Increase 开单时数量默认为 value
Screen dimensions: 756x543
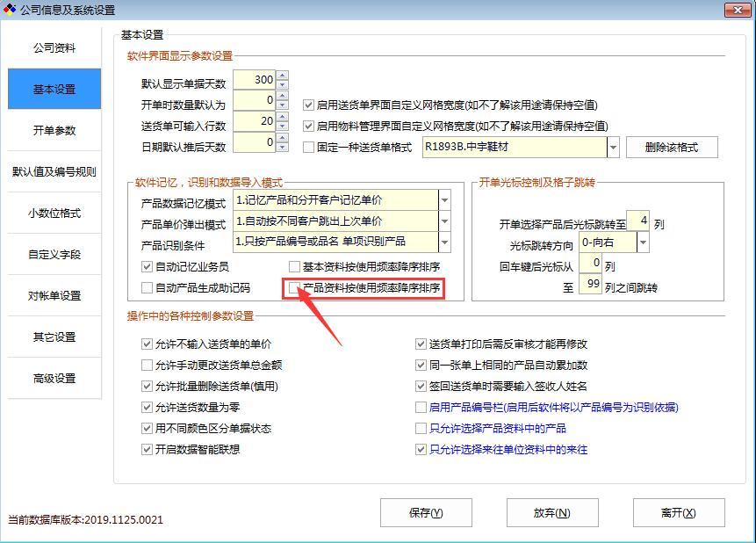click(x=283, y=96)
